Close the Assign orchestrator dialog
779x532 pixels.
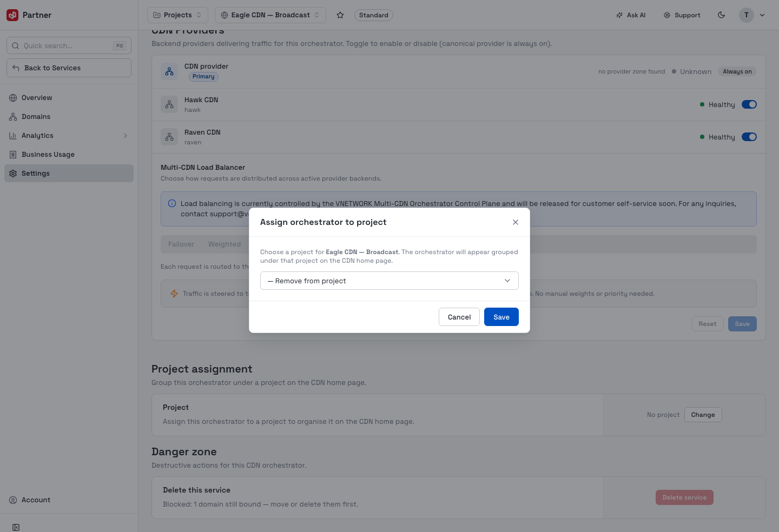516,222
